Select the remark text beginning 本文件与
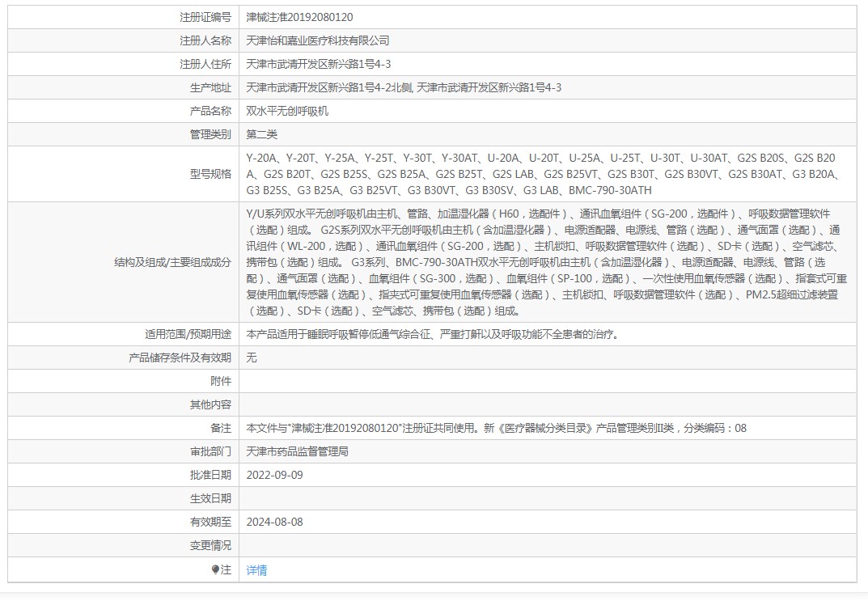 click(497, 428)
